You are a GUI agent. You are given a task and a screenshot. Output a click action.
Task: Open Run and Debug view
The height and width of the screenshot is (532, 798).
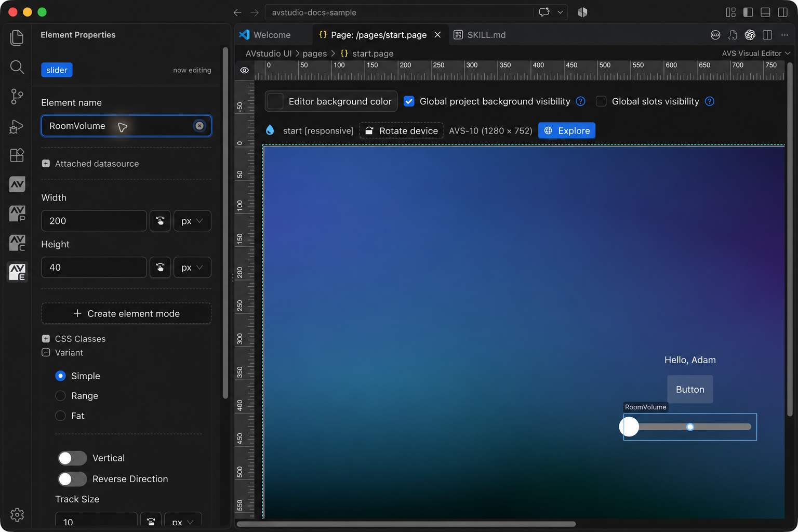pos(17,126)
